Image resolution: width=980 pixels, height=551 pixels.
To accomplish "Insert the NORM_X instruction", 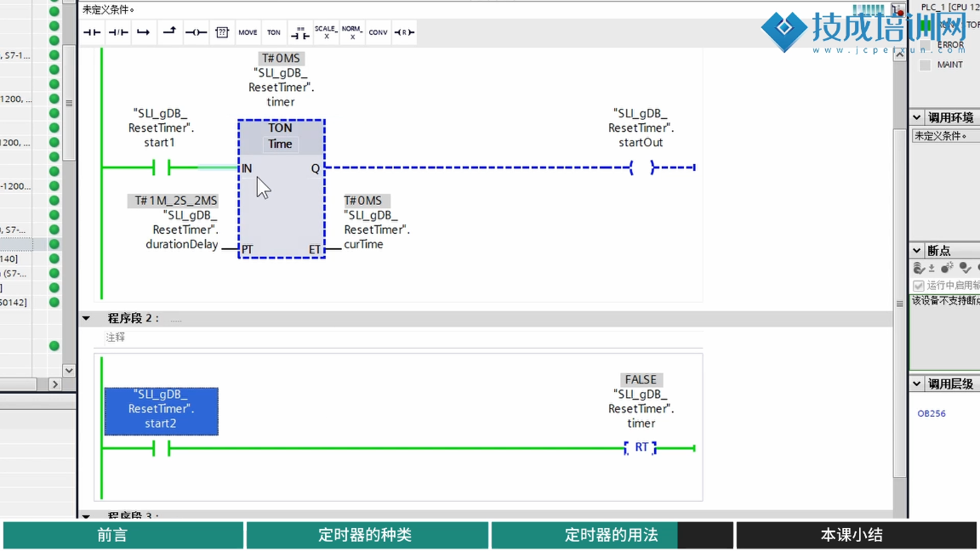I will [352, 32].
